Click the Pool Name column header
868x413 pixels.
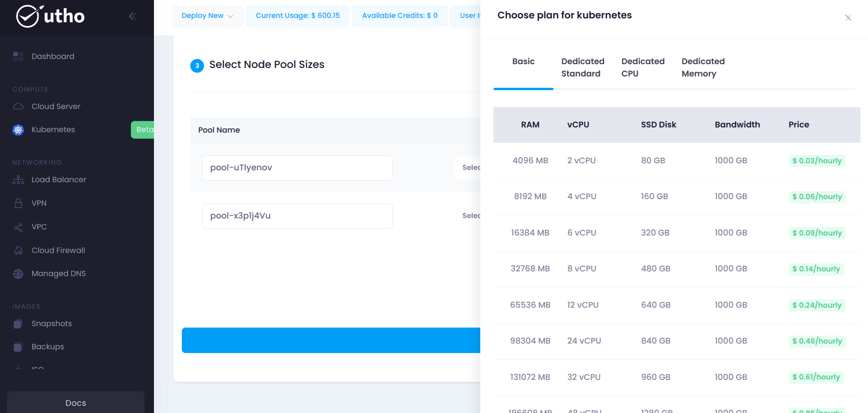point(219,130)
